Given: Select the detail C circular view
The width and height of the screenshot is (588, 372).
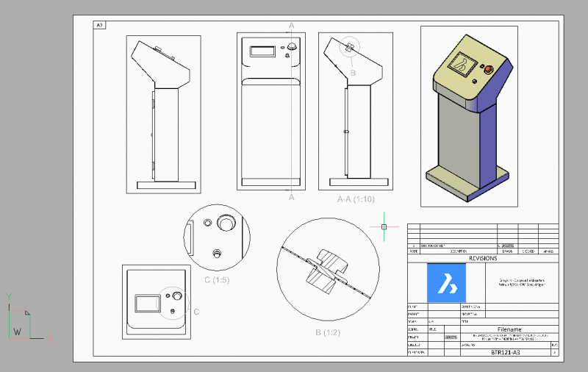Looking at the screenshot, I should pos(217,237).
